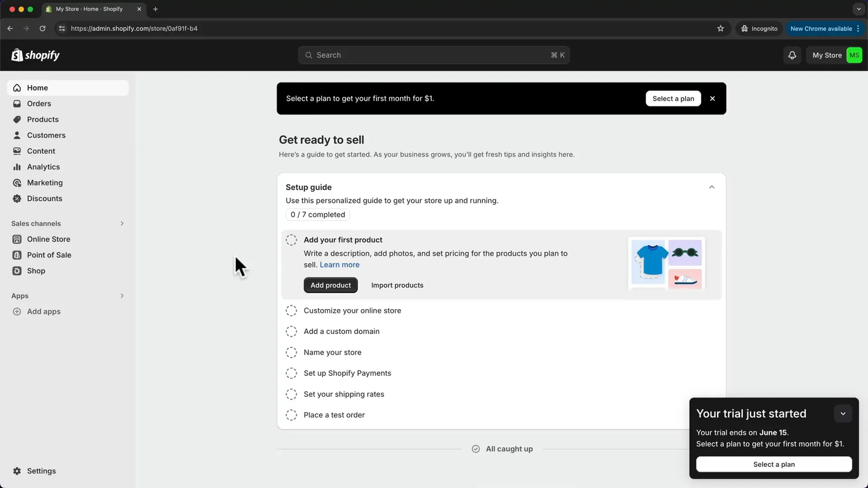Mark Add a custom domain complete
The image size is (868, 488).
291,331
